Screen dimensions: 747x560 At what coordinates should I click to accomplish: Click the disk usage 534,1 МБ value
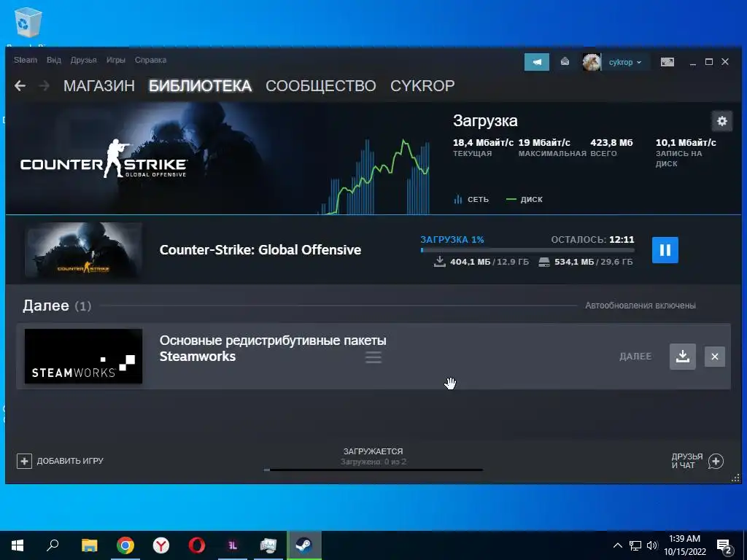(x=574, y=262)
